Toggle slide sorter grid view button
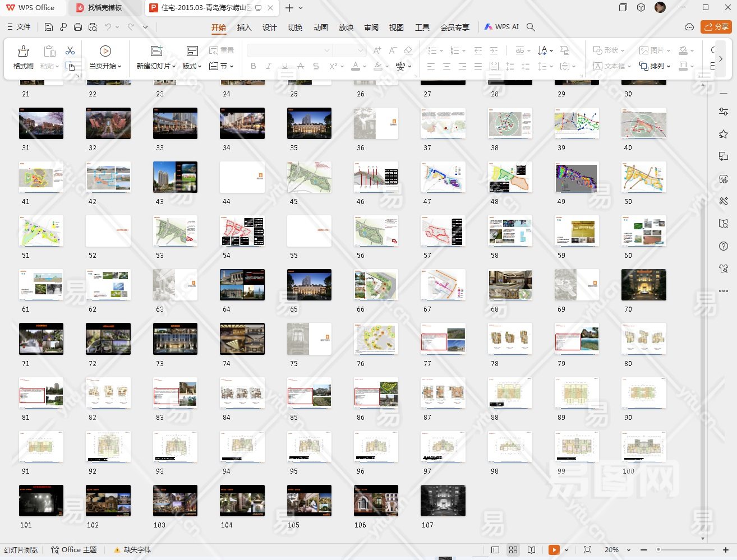Viewport: 737px width, 560px height. pyautogui.click(x=513, y=550)
